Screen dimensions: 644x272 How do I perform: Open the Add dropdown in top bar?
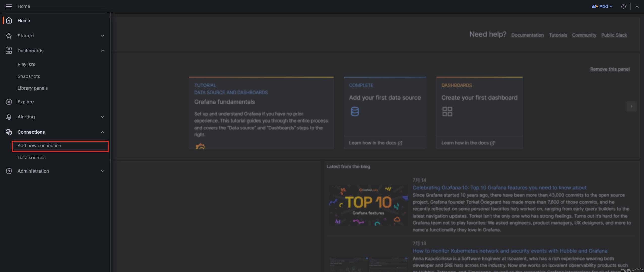click(602, 6)
